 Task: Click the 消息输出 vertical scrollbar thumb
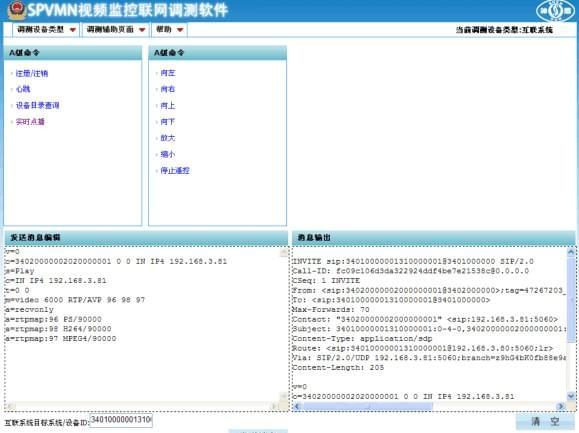[x=571, y=300]
